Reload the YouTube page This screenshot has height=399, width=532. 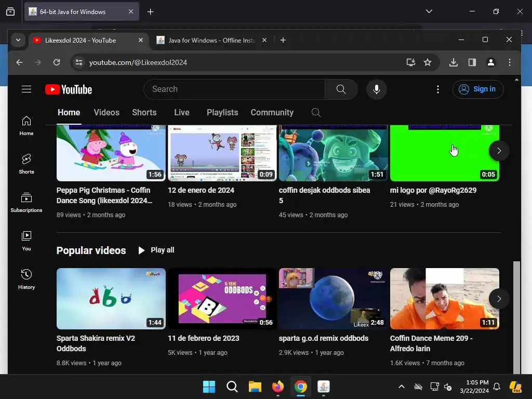pyautogui.click(x=57, y=62)
